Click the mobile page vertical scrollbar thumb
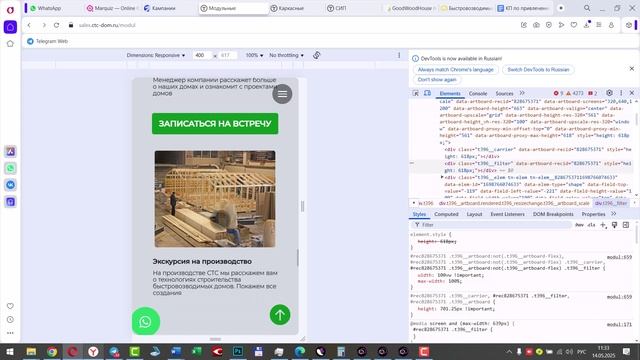 298,257
